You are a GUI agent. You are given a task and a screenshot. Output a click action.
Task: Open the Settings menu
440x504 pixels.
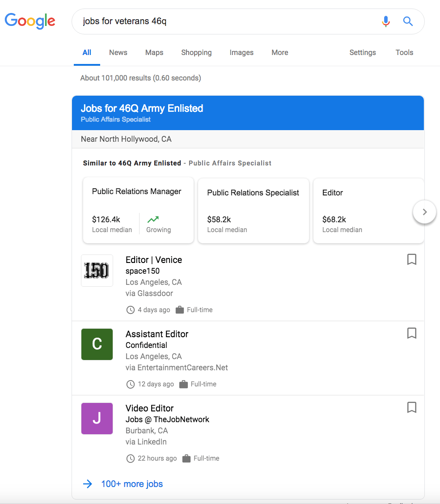coord(362,52)
